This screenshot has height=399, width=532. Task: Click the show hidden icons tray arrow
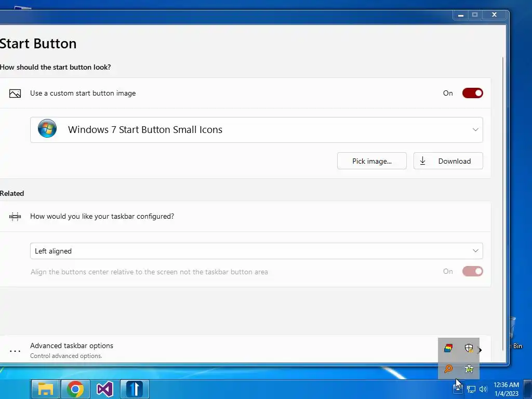coord(457,389)
